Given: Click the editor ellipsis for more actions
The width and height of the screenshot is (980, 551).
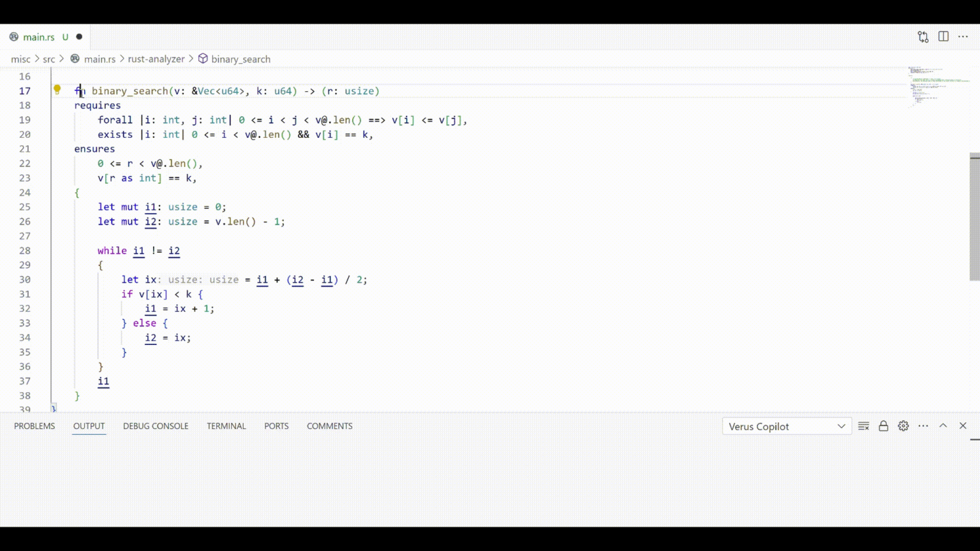Looking at the screenshot, I should click(x=963, y=36).
